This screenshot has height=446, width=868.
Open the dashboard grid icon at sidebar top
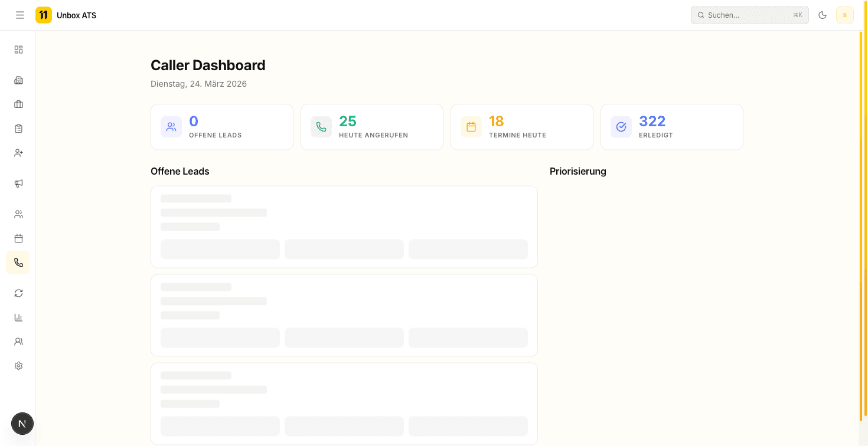pos(18,50)
